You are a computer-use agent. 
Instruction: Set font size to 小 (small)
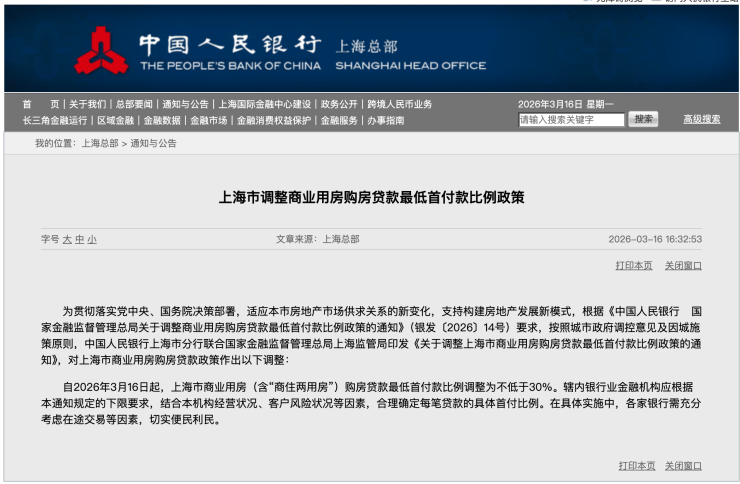tap(92, 240)
